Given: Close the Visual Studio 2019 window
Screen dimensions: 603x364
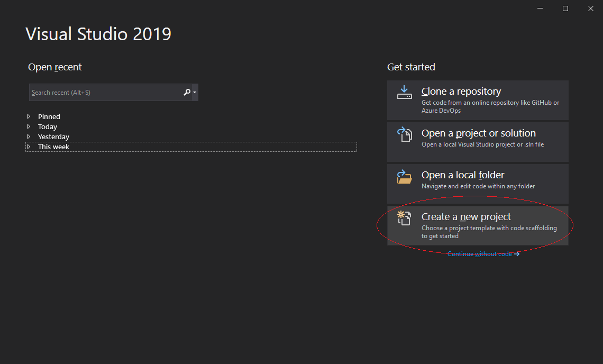Looking at the screenshot, I should click(x=591, y=8).
